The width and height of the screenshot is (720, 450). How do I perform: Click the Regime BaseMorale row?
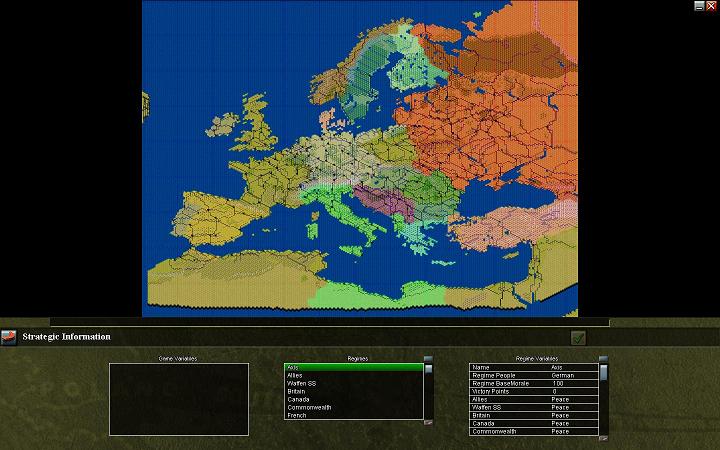click(533, 383)
